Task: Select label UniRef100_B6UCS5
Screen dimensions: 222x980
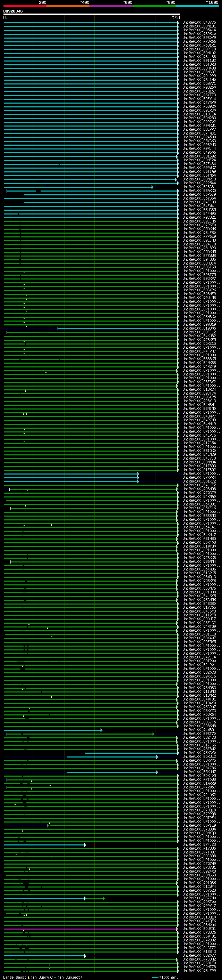Action: tap(199, 210)
